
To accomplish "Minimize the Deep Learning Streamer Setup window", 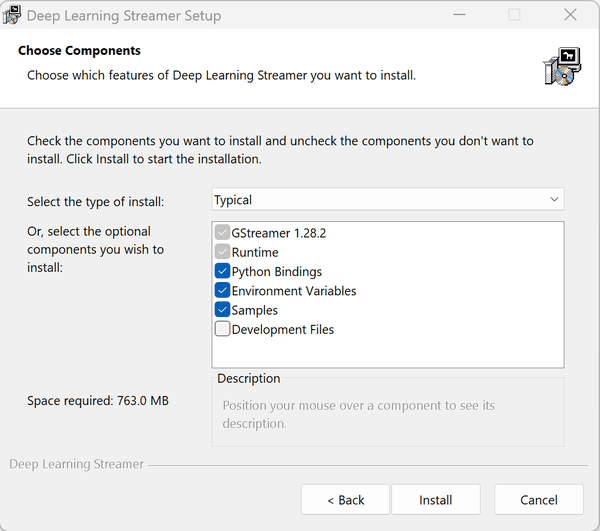I will coord(459,15).
